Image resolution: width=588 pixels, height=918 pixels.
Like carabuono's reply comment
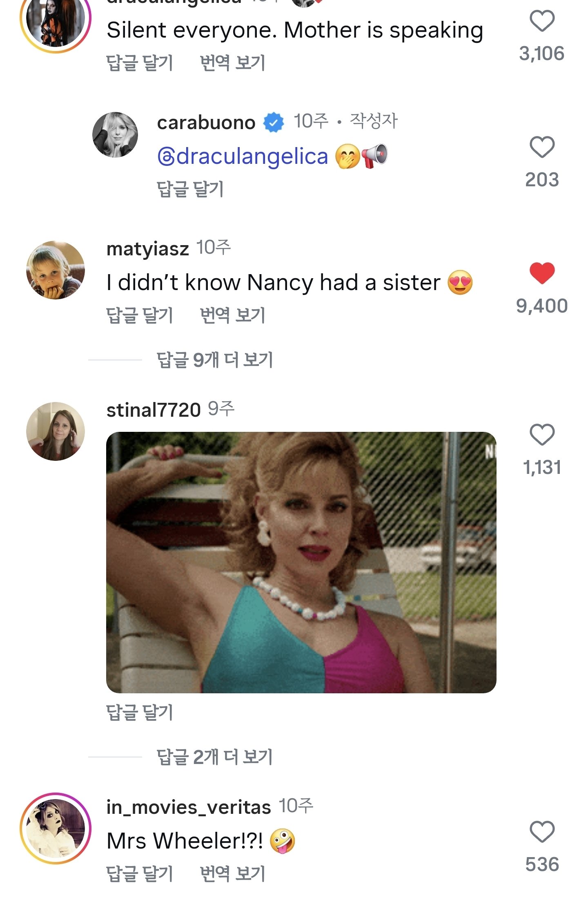pos(541,147)
